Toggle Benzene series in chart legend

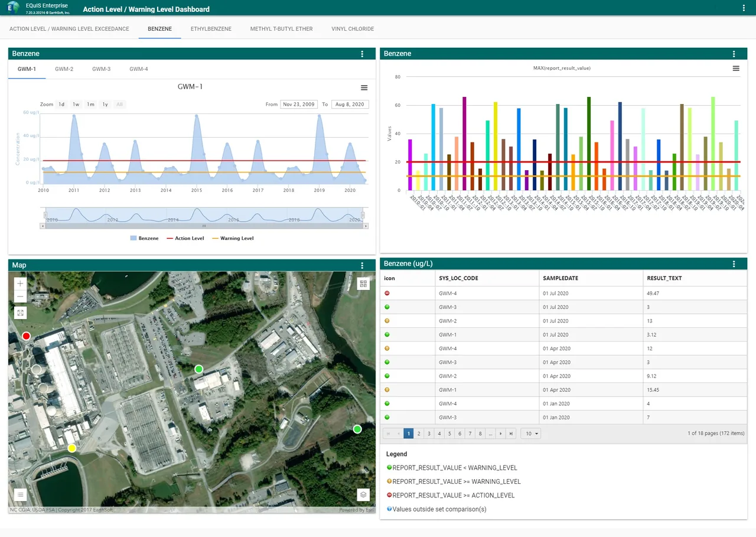(x=144, y=238)
